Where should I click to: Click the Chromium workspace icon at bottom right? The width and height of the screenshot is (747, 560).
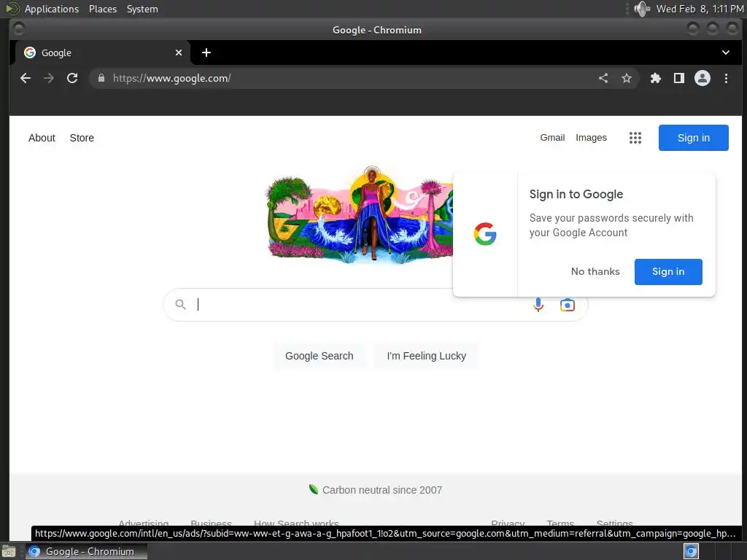(x=691, y=551)
